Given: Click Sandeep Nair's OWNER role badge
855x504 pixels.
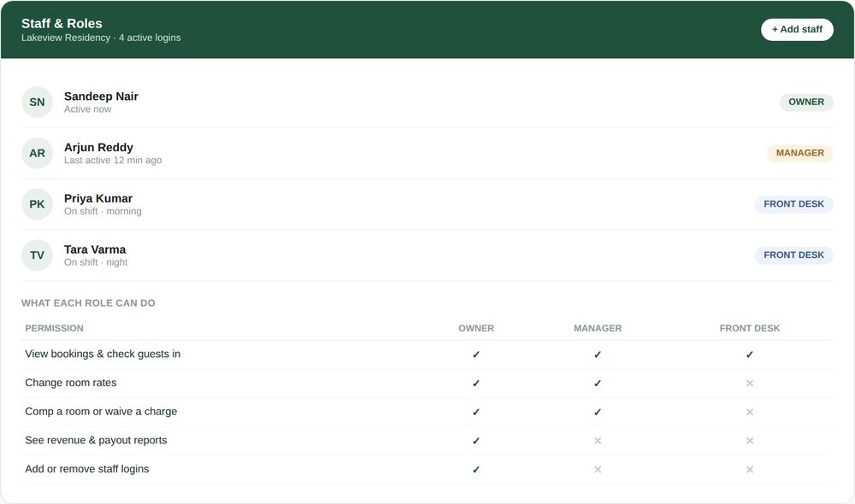Looking at the screenshot, I should click(806, 102).
